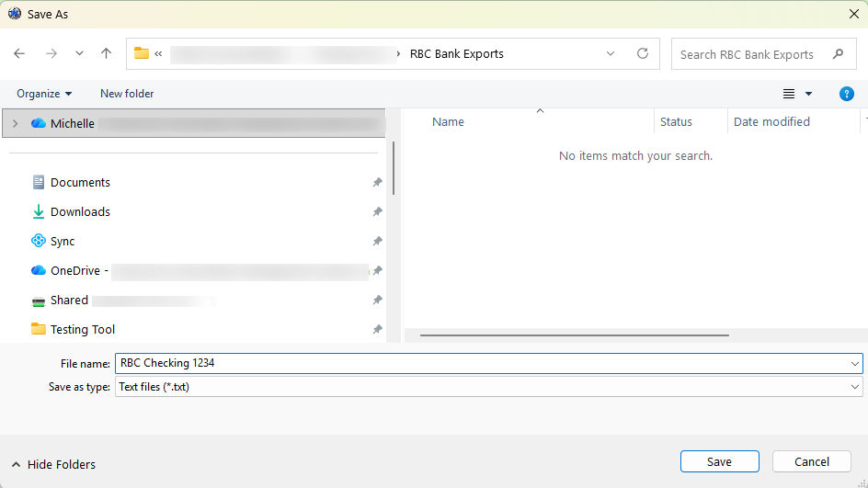Click the change view icon
Screen dimensions: 868x488
[x=789, y=94]
